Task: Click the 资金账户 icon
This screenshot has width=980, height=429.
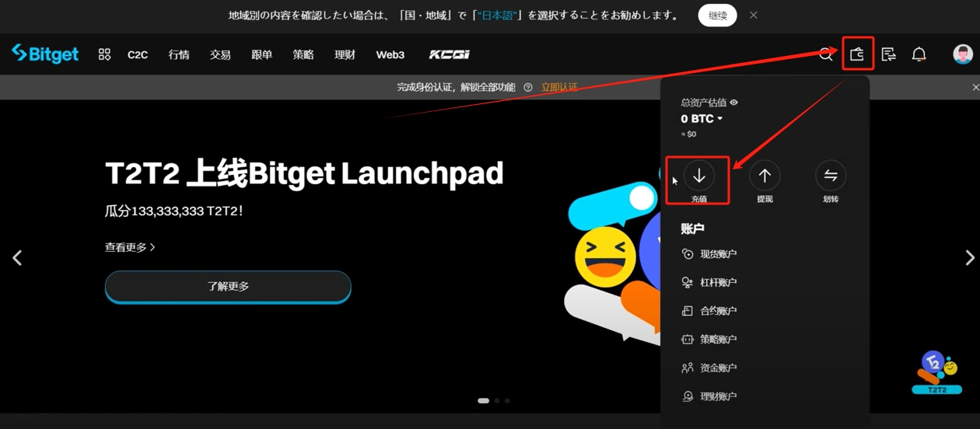Action: [x=688, y=368]
